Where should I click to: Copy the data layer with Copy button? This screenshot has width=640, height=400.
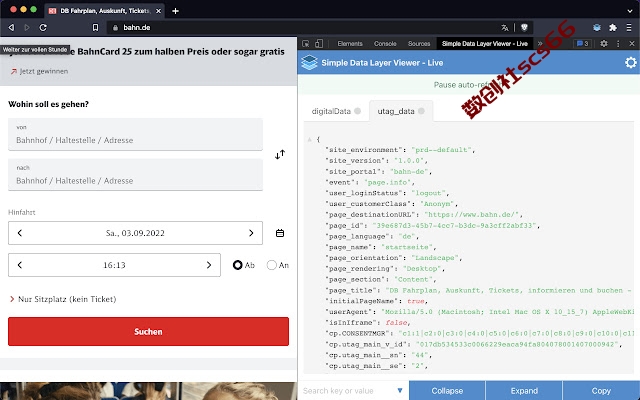601,391
